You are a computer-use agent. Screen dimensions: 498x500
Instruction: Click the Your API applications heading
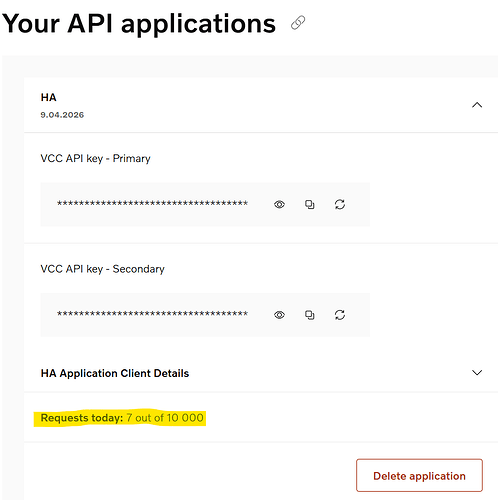pos(139,24)
